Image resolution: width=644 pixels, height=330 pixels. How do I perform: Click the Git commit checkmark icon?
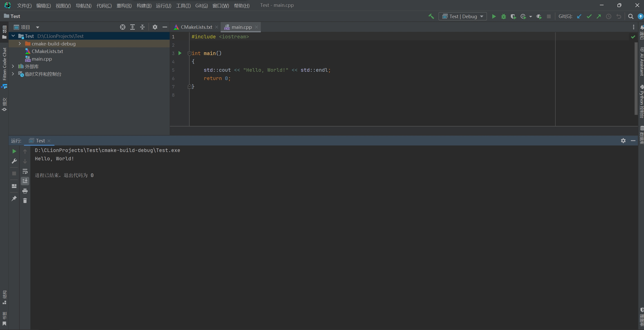(x=589, y=16)
